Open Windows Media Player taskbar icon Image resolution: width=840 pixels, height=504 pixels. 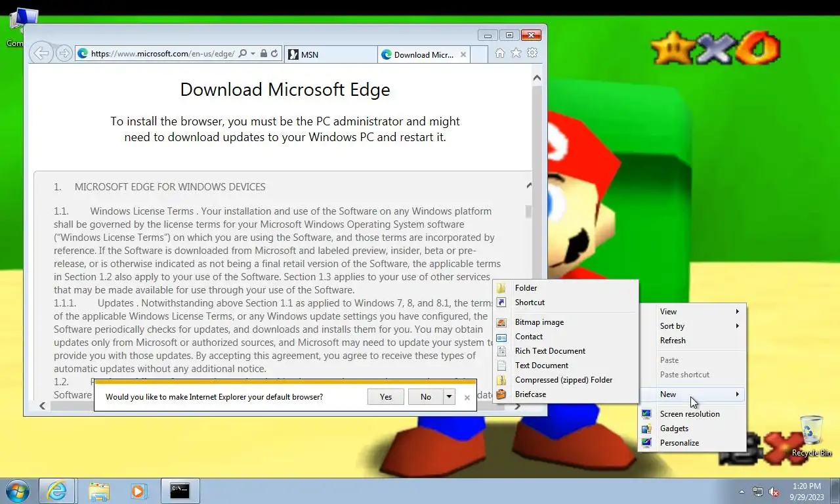[138, 491]
